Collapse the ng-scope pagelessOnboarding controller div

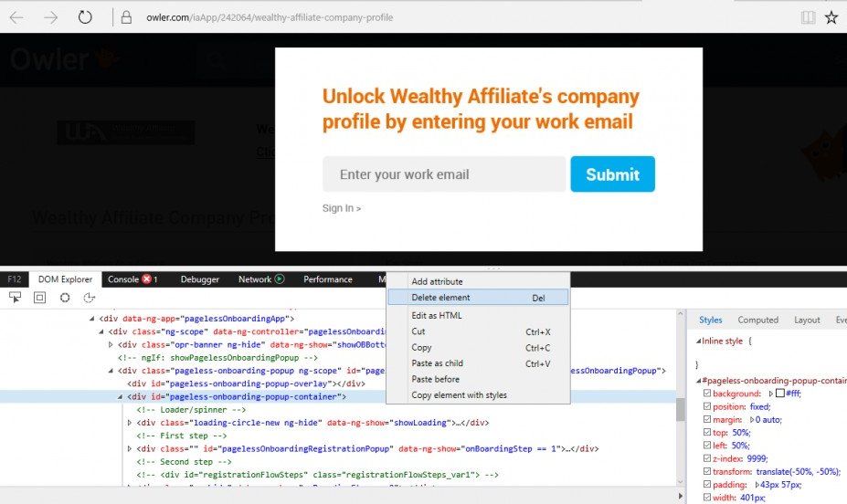pyautogui.click(x=101, y=331)
